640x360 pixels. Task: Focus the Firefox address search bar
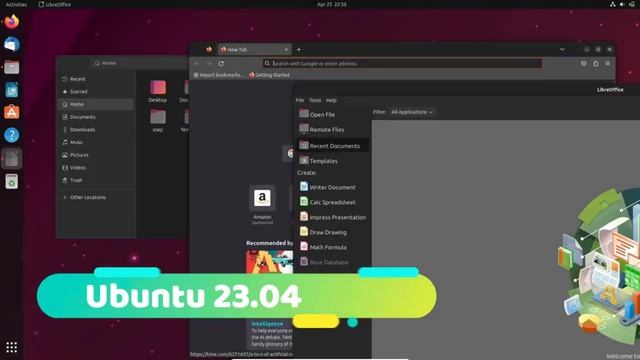[x=402, y=64]
